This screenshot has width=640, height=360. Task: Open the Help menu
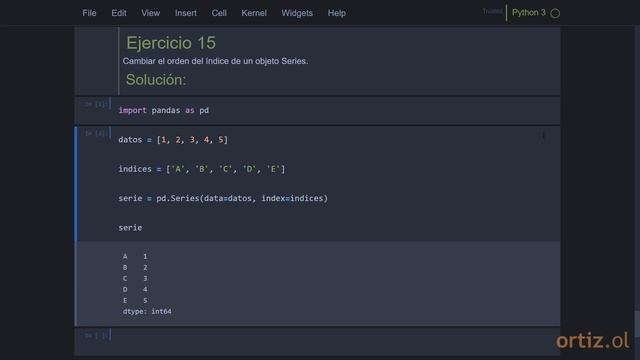point(337,13)
